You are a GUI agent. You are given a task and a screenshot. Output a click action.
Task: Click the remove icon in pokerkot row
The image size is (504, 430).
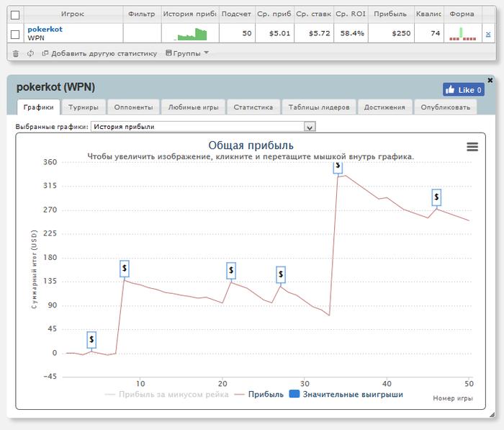488,34
